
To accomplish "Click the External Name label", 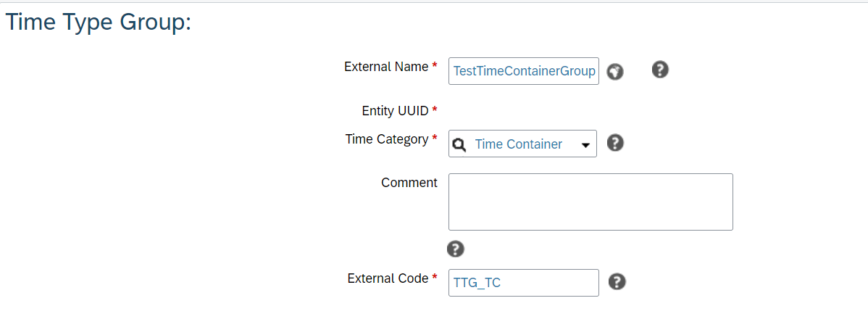I will pos(386,67).
